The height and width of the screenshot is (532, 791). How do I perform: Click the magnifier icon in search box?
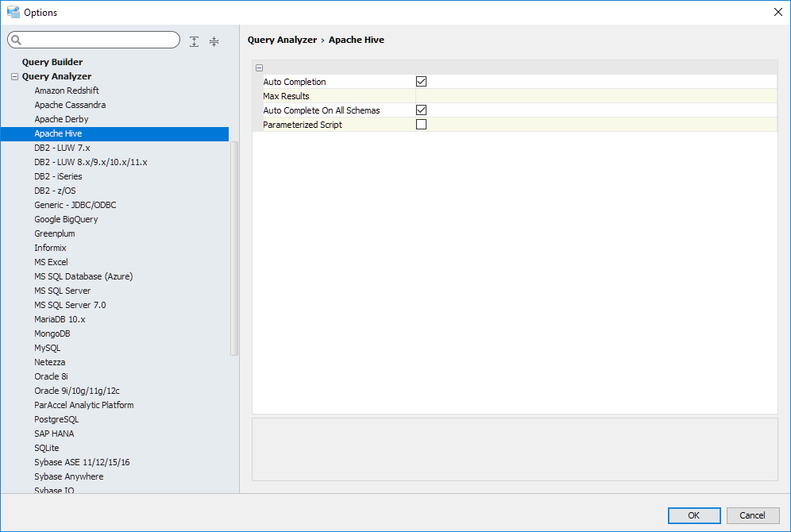tap(17, 40)
